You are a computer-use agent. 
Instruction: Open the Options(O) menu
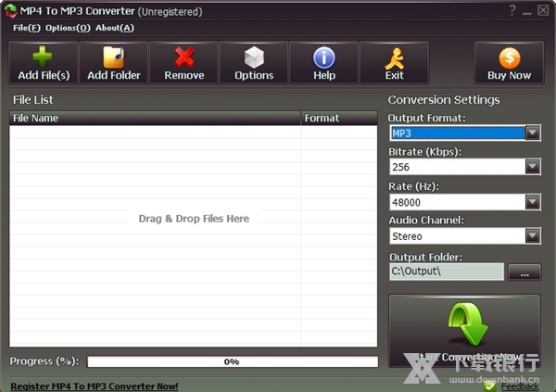[x=68, y=28]
